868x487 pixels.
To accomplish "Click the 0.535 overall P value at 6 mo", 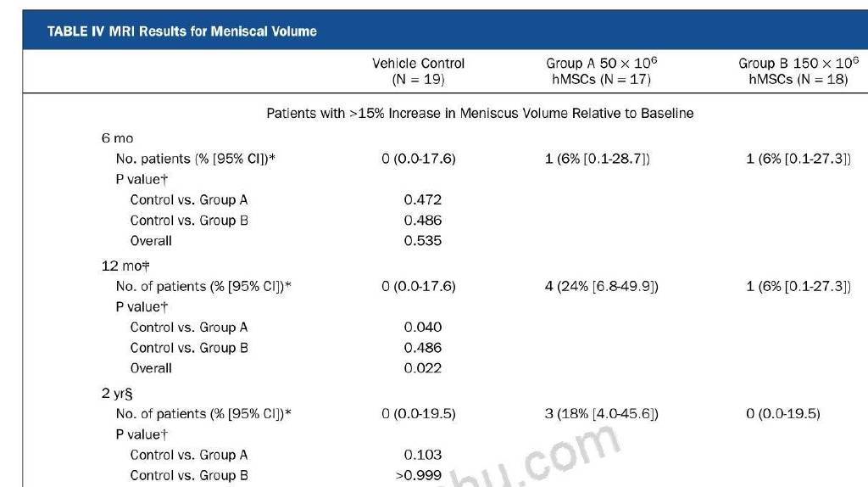I will coord(422,240).
